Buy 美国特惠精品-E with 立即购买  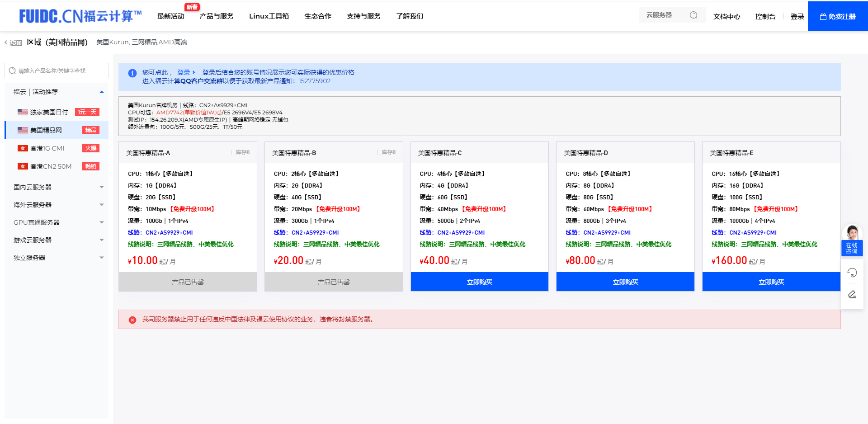tap(771, 282)
